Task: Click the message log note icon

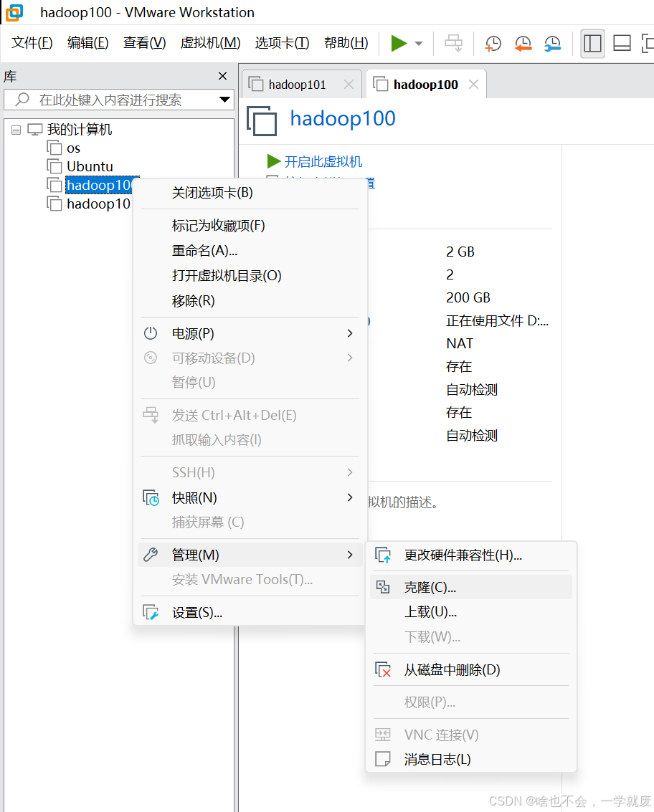Action: (382, 759)
